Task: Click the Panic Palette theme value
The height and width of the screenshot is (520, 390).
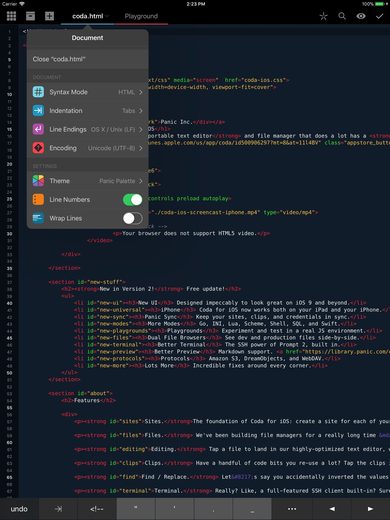Action: coord(117,181)
